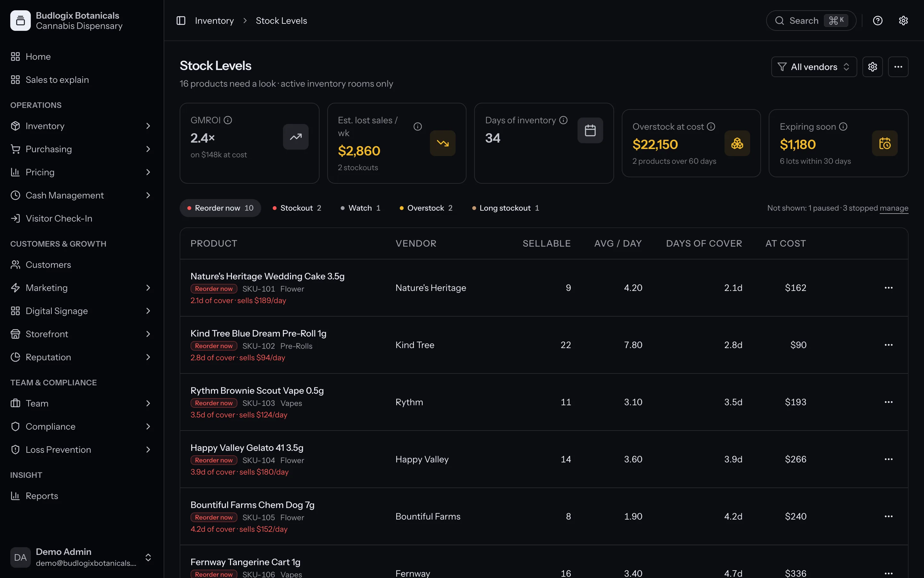924x578 pixels.
Task: Open the All vendors filter dropdown
Action: (x=814, y=67)
